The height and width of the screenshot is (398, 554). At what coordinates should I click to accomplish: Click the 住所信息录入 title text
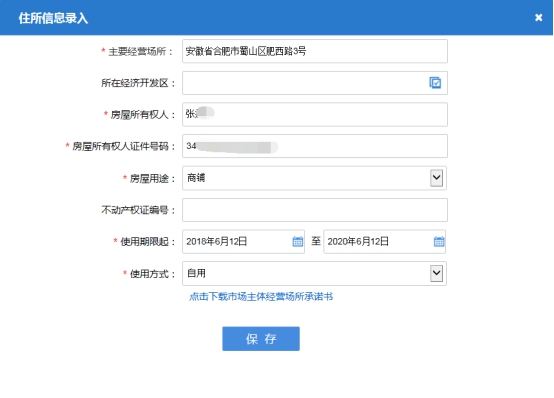53,18
